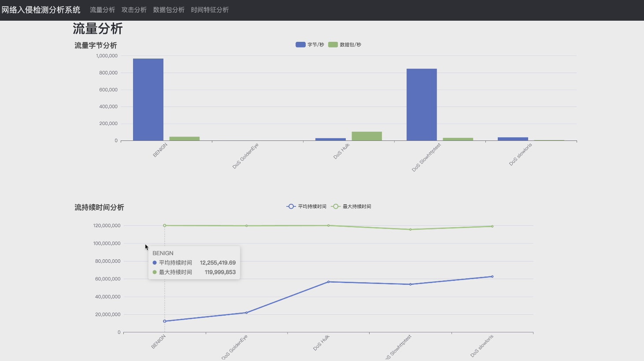Hide the 数据包/秒 legend series
The image size is (644, 361).
[x=344, y=44]
